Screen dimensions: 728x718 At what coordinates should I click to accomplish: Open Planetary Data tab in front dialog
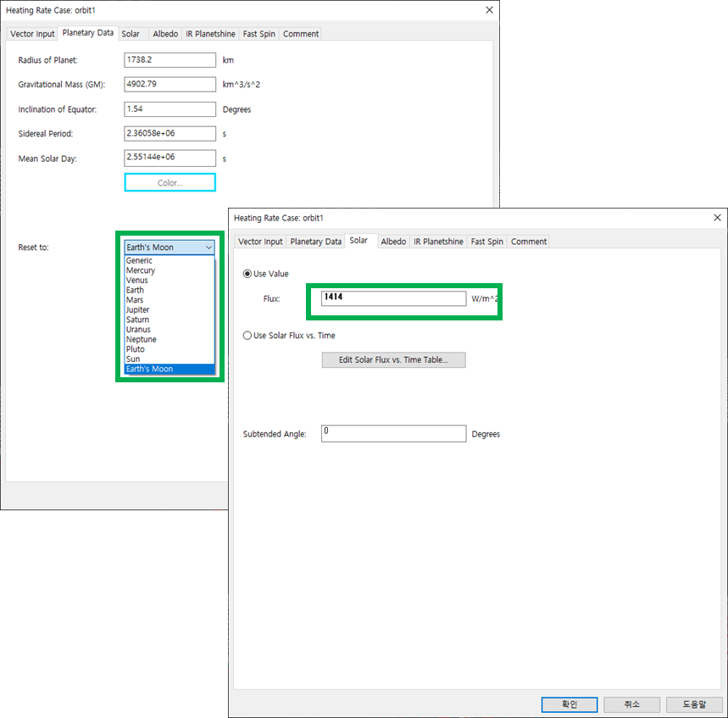point(316,242)
